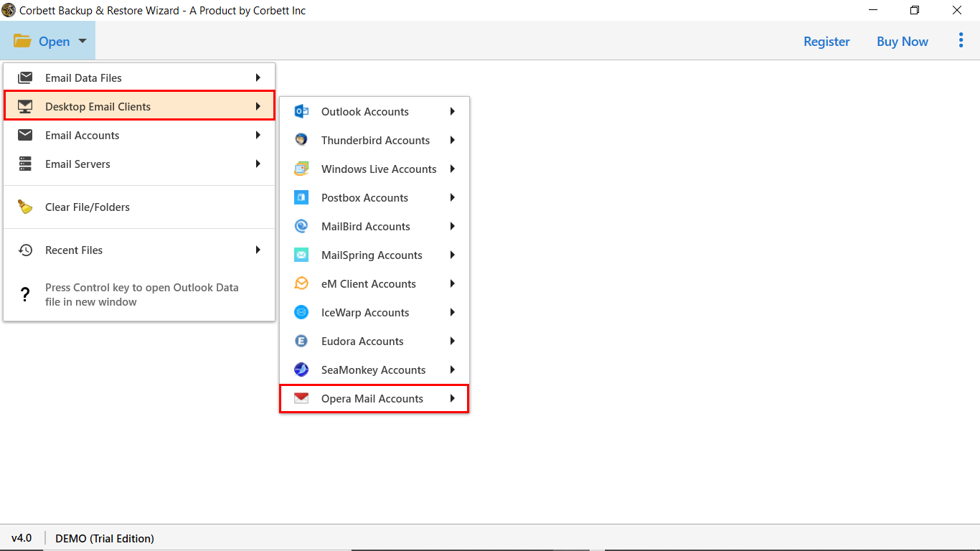Click the v4.0 version label

22,538
